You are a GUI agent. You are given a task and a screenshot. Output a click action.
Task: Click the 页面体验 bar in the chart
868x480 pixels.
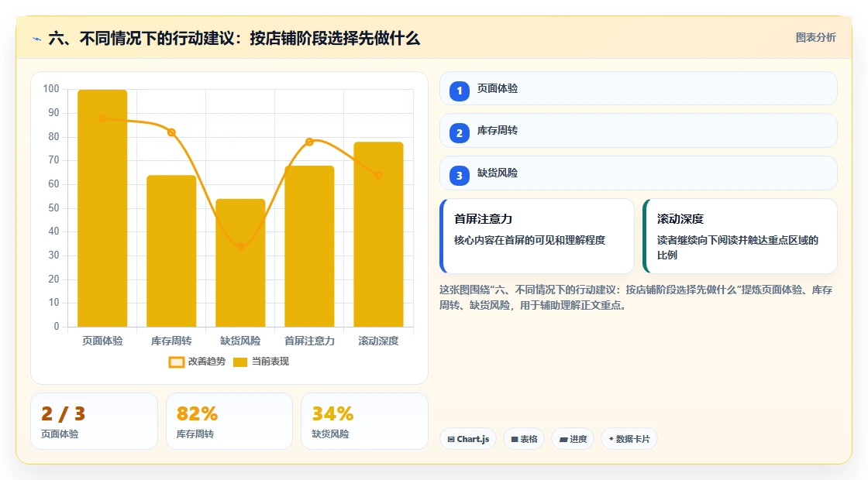102,208
